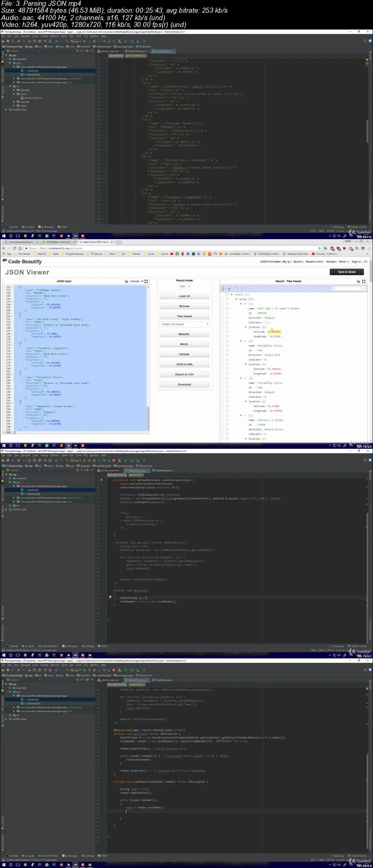Click Apply Changes lightning icon in 00:15:31 frame
Screen dimensions: 373x868
[x=89, y=460]
